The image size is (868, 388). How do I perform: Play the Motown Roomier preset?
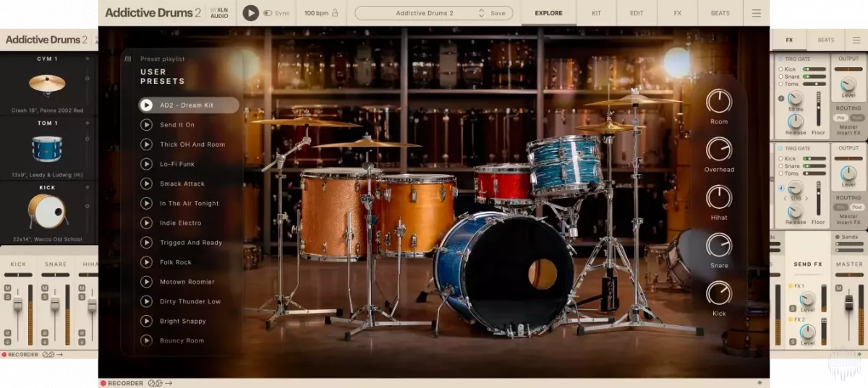pyautogui.click(x=147, y=281)
